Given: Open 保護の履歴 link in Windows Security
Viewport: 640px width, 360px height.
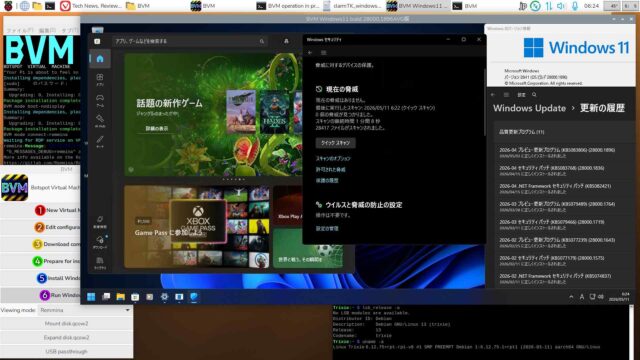Looking at the screenshot, I should [x=327, y=180].
